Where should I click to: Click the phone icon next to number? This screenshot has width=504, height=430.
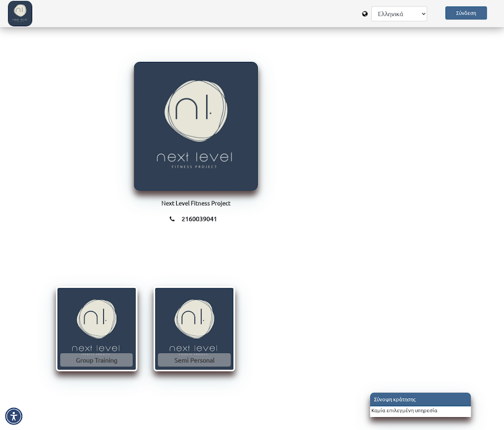[172, 219]
